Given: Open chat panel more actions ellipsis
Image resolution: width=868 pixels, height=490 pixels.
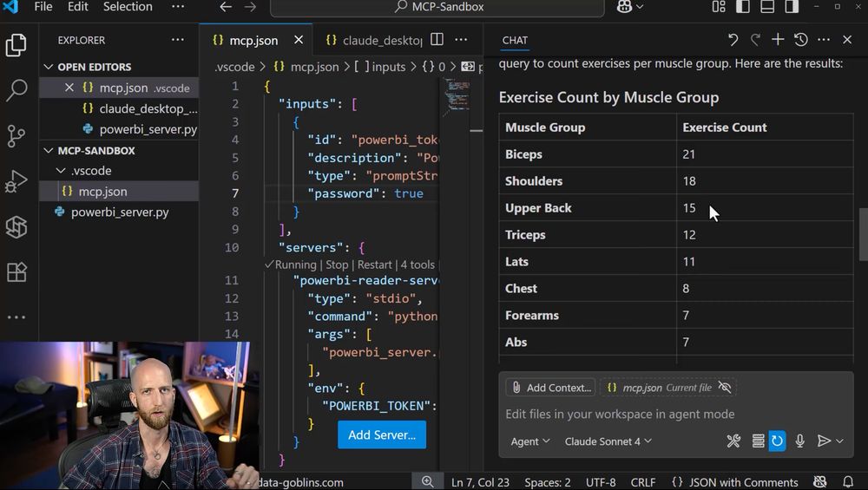Looking at the screenshot, I should point(824,39).
